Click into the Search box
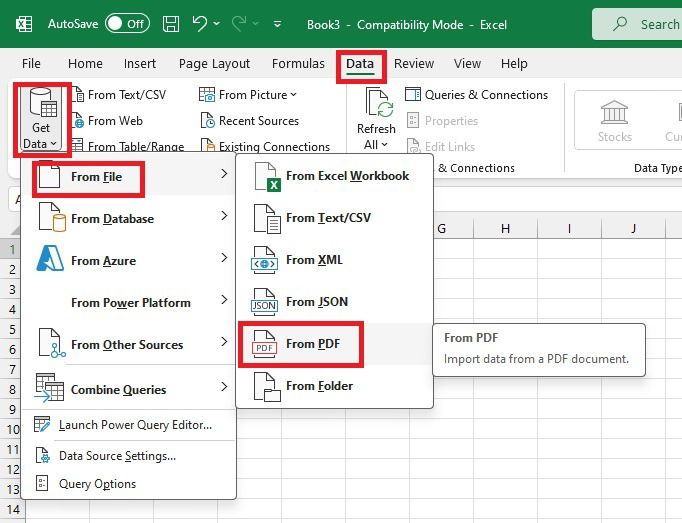 point(637,24)
